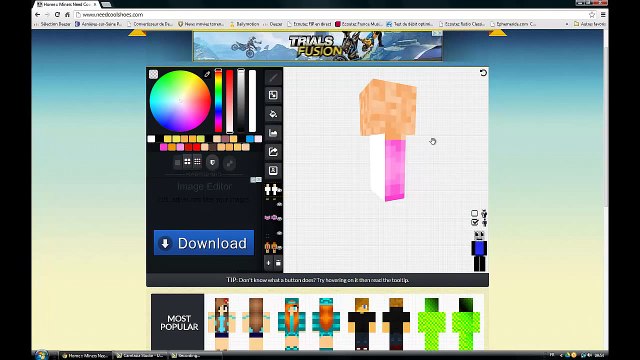Toggle eye visibility on orange skin layer
Image resolution: width=640 pixels, height=360 pixels.
[280, 247]
